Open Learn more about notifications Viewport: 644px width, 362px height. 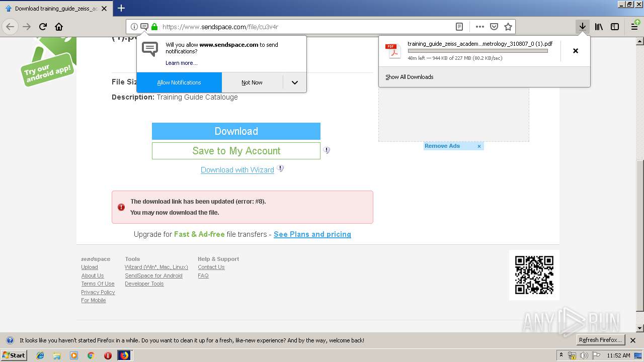181,63
